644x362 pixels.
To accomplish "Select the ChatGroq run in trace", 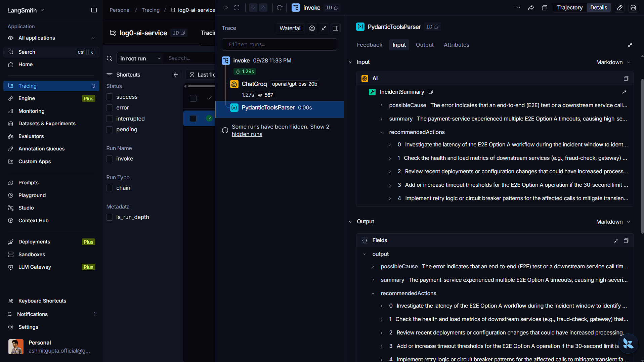I will (x=254, y=84).
